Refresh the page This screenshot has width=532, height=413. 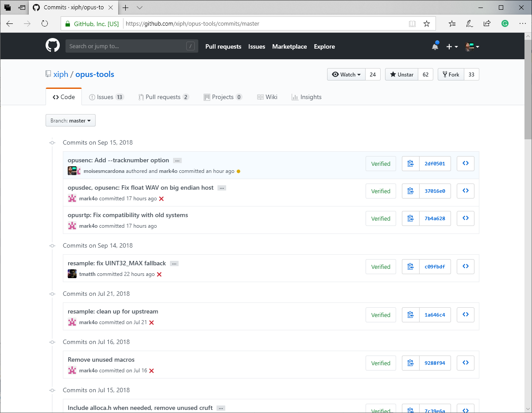tap(44, 24)
